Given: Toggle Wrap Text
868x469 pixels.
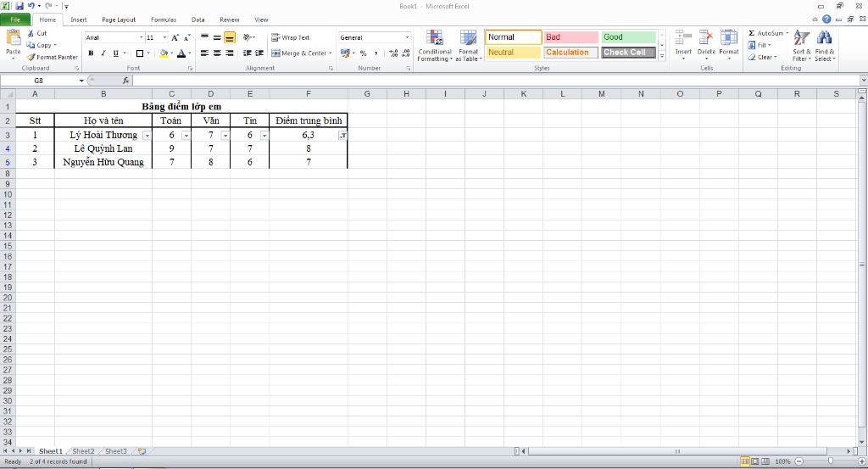Looking at the screenshot, I should pos(290,37).
